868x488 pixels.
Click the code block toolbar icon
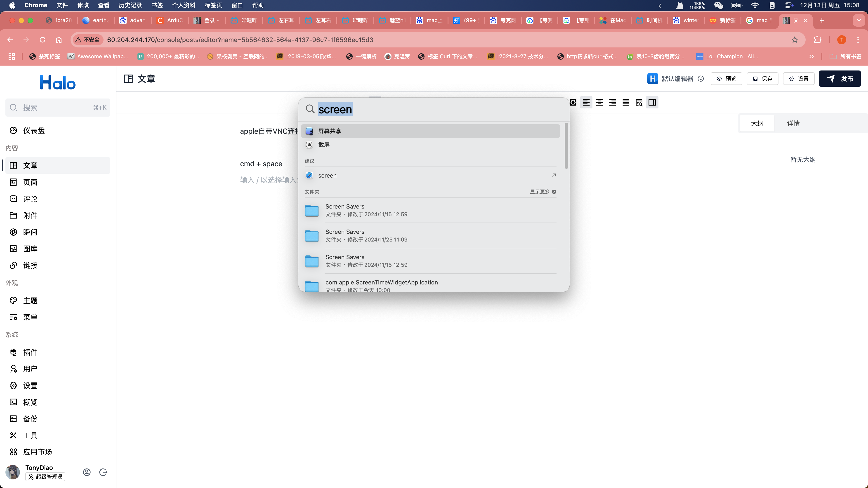573,102
